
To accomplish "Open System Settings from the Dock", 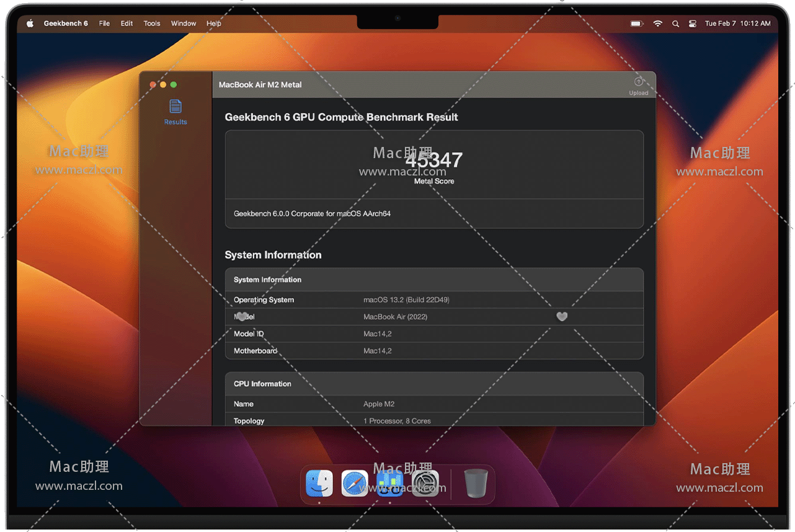I will pyautogui.click(x=425, y=484).
